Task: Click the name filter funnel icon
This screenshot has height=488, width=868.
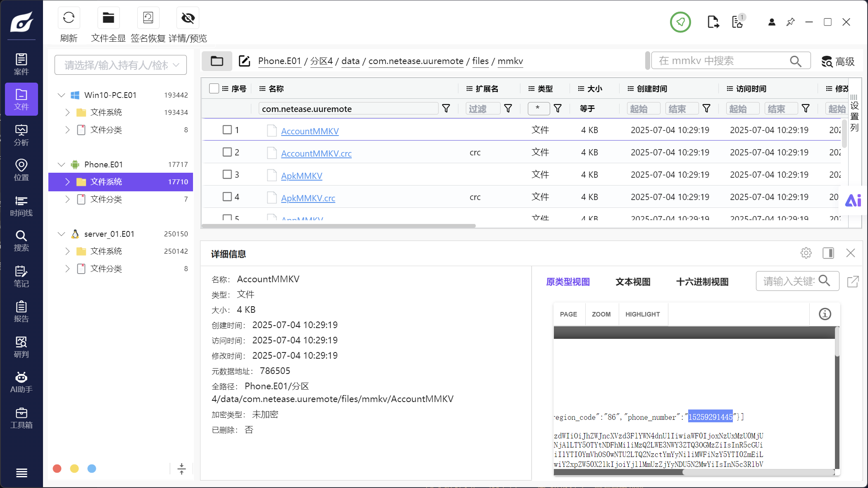Action: [446, 108]
